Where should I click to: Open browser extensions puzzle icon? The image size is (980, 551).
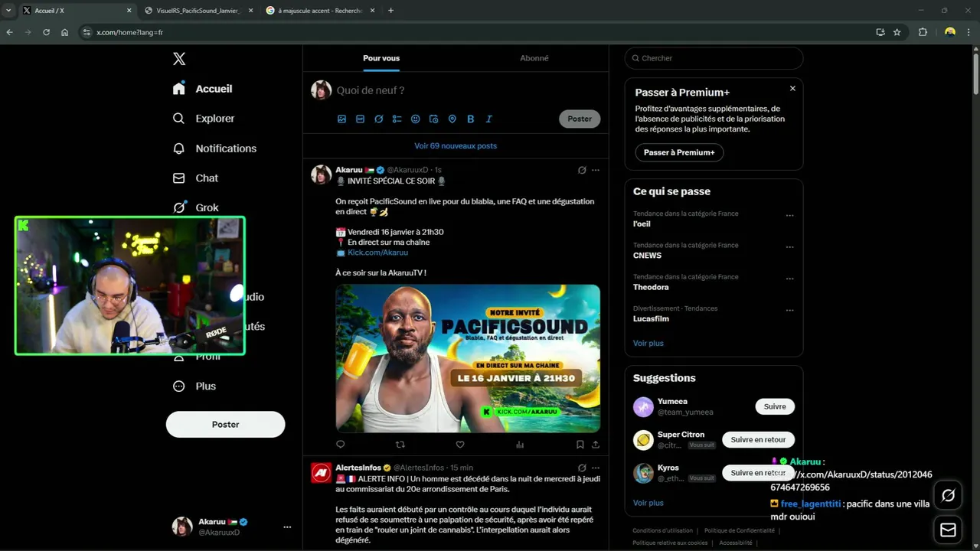click(923, 32)
